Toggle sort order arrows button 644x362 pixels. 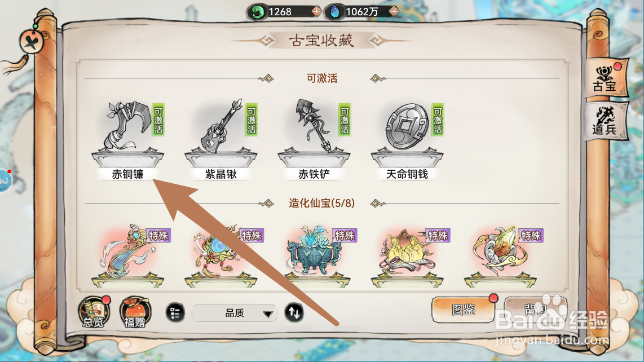294,313
